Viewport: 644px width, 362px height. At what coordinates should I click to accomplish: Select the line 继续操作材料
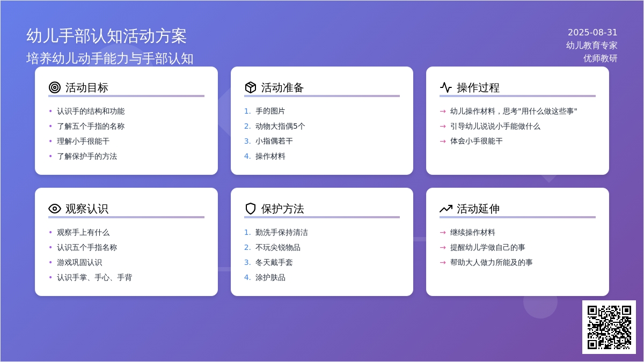tap(473, 232)
